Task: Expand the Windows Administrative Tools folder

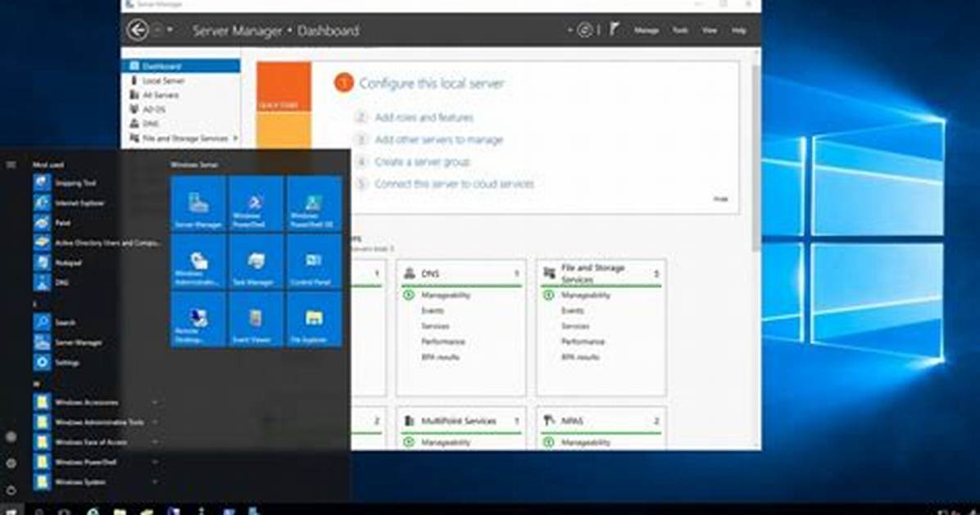Action: pyautogui.click(x=97, y=422)
